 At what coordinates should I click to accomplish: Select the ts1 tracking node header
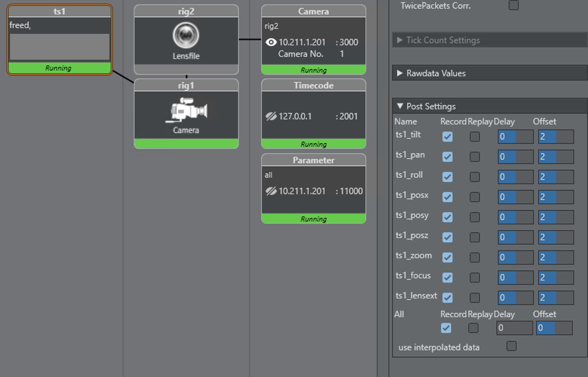pyautogui.click(x=59, y=12)
